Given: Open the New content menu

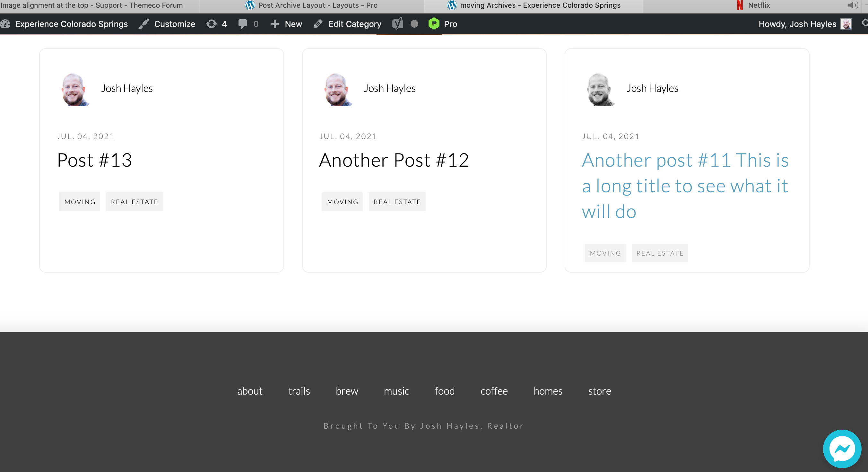Looking at the screenshot, I should pyautogui.click(x=286, y=24).
